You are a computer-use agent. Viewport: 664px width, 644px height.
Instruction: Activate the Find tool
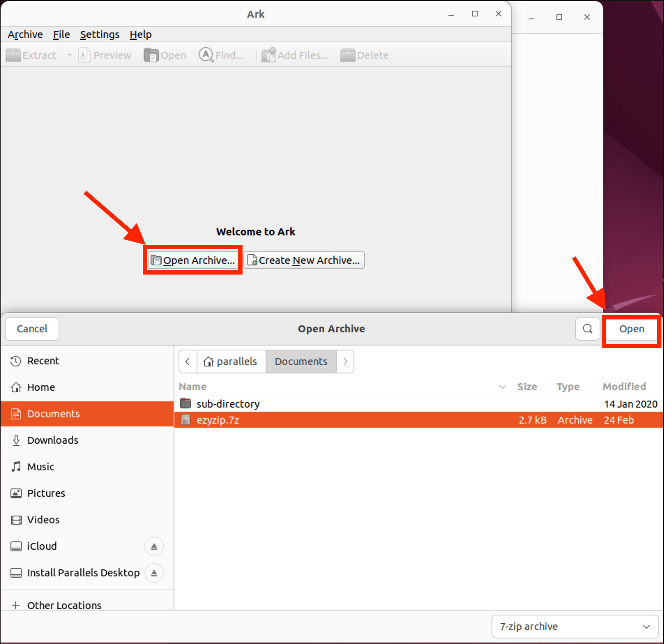[x=221, y=55]
